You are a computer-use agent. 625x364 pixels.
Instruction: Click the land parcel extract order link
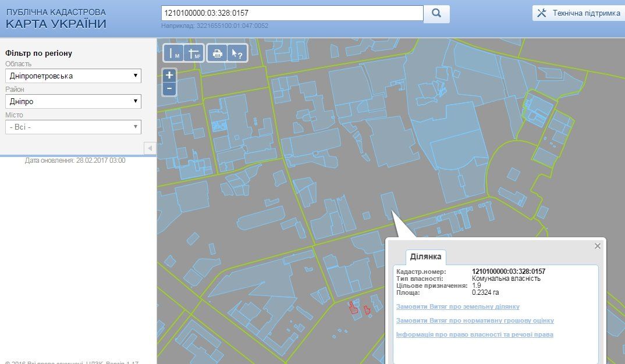457,306
